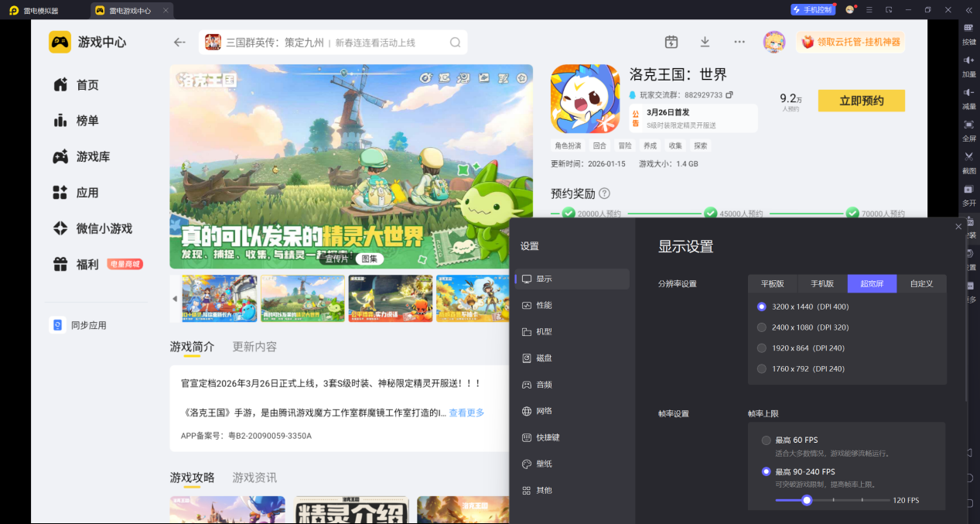Open the title bar hamburger menu
Screen dimensions: 980x524
click(x=869, y=10)
